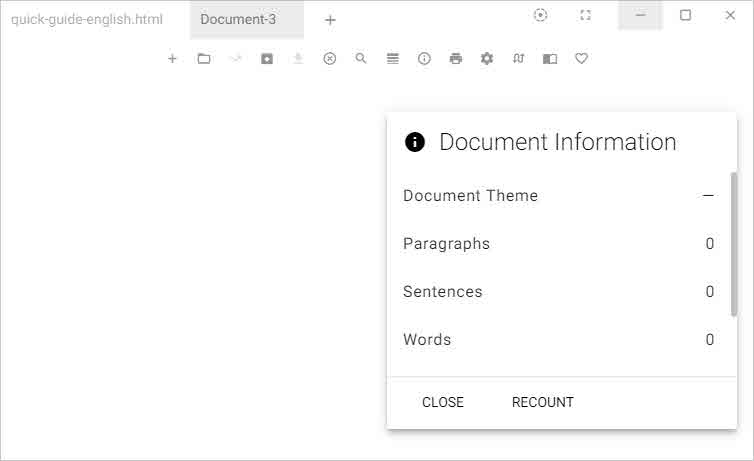This screenshot has width=754, height=461.
Task: Click the Document Theme row label
Action: [x=470, y=196]
